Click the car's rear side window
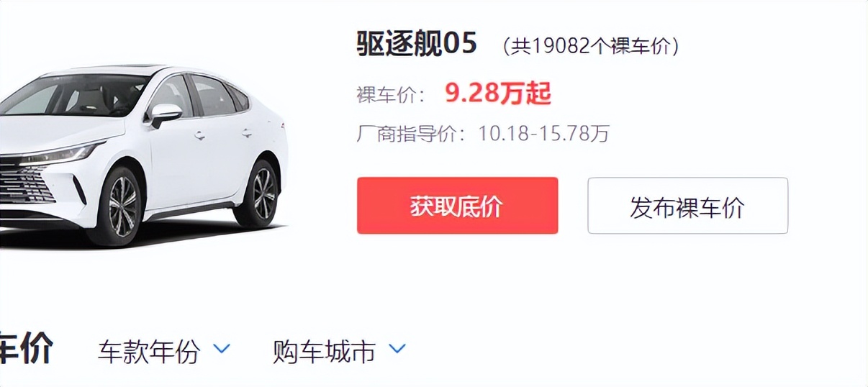The width and height of the screenshot is (868, 387). pyautogui.click(x=212, y=96)
